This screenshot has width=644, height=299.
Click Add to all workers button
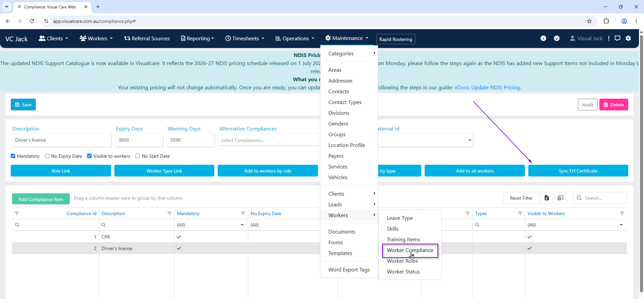point(475,171)
